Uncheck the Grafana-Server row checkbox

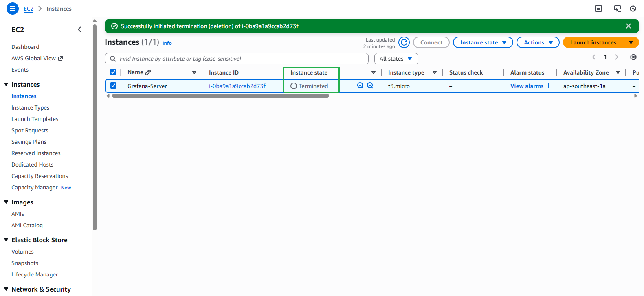(113, 86)
